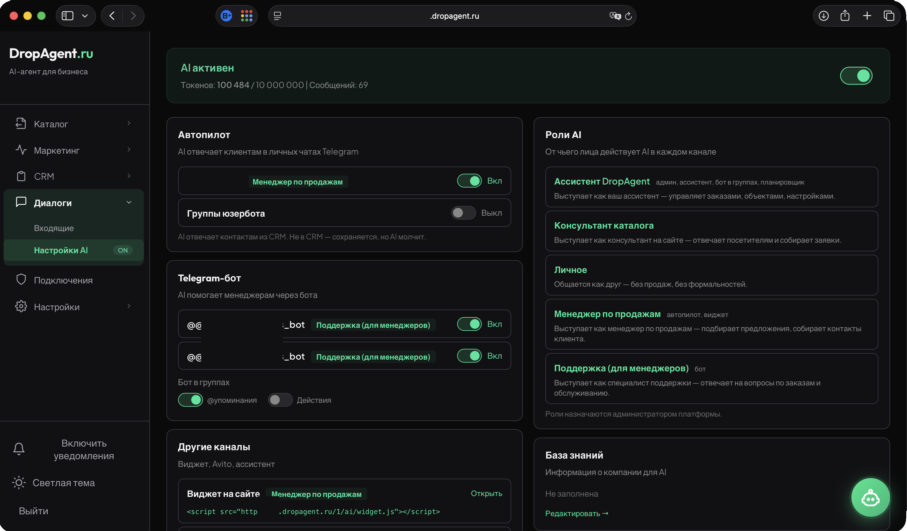
Task: Click the Safari share icon
Action: (845, 16)
